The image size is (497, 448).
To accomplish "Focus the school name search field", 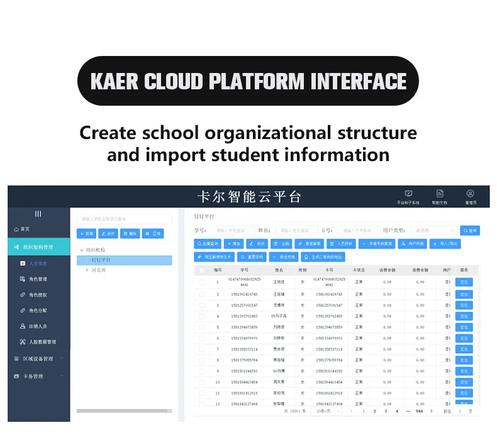I will tap(125, 219).
